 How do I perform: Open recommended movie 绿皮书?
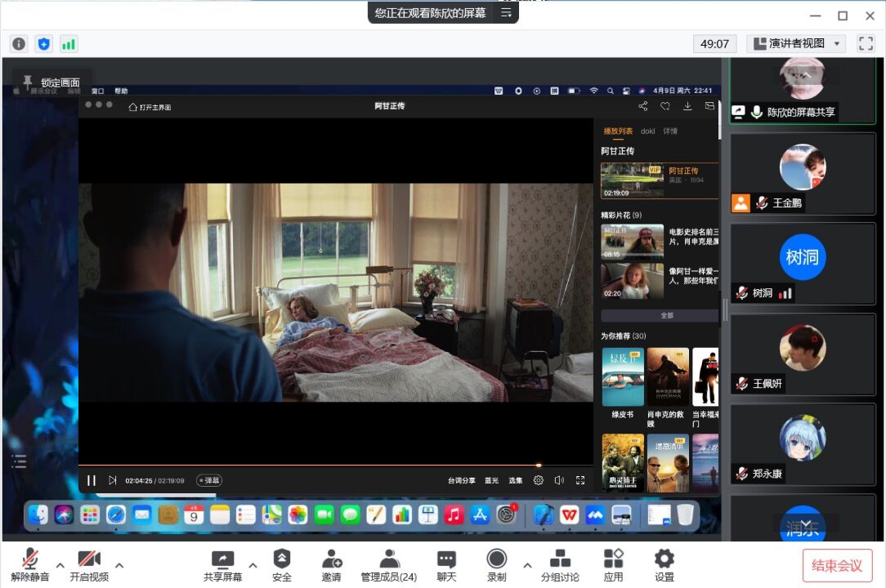click(623, 376)
